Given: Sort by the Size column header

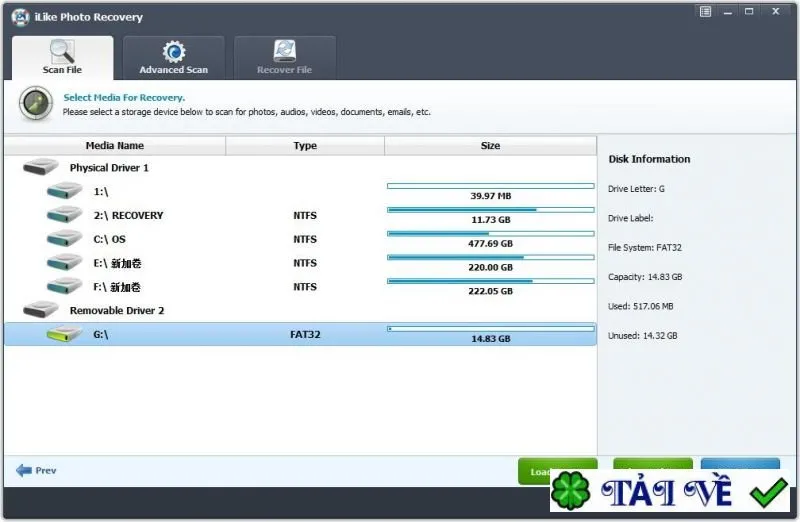Looking at the screenshot, I should pos(490,145).
